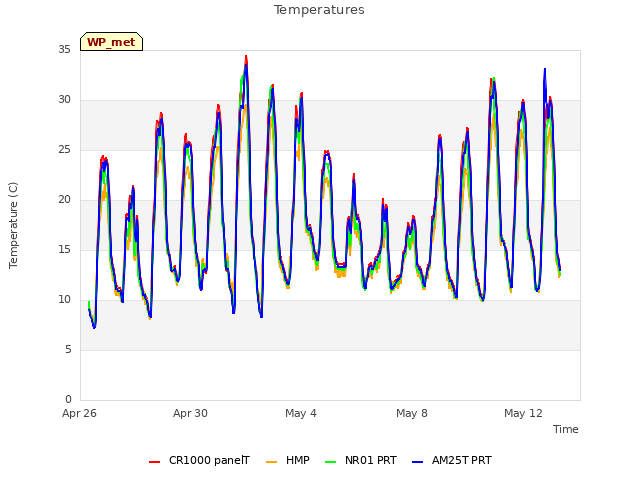
Task: Click the 5 y-axis tick label
Action: (68, 349)
